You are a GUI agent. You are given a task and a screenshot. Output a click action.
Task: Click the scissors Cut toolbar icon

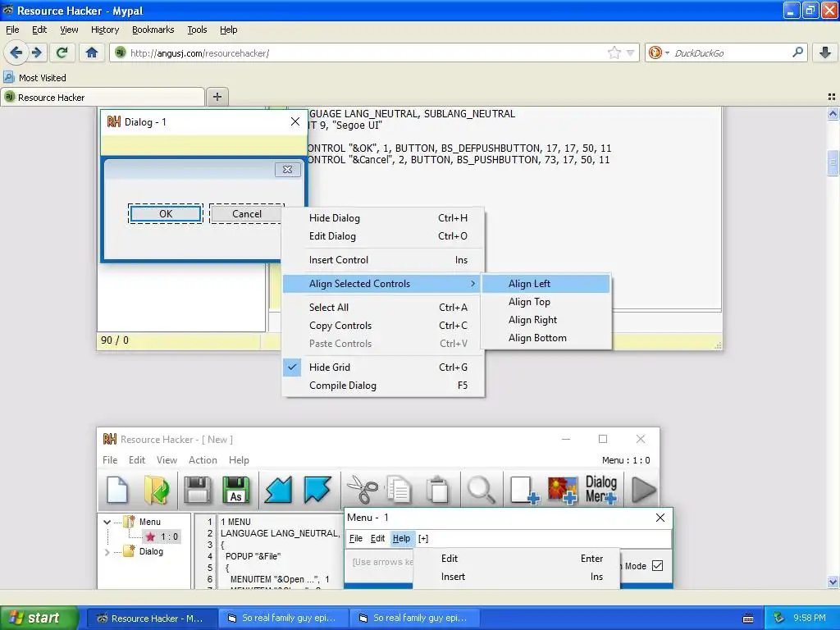[362, 490]
